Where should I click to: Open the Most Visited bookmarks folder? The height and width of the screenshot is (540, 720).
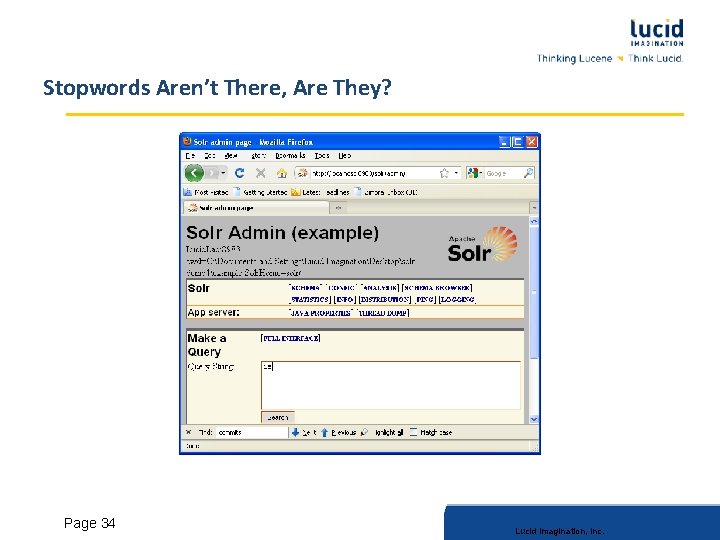tap(206, 192)
